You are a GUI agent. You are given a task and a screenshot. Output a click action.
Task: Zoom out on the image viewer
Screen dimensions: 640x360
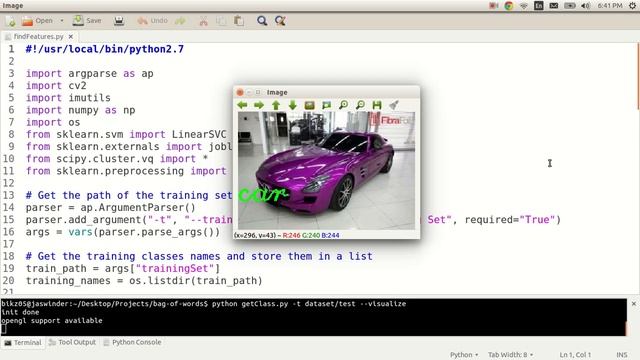[x=360, y=105]
